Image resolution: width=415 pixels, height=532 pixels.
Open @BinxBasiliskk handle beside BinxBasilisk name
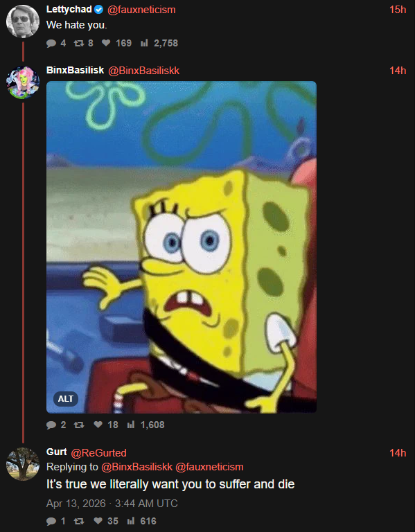point(143,71)
